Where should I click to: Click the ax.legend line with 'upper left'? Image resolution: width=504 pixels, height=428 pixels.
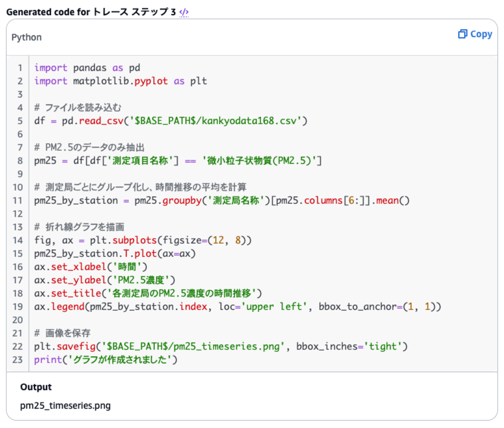click(x=238, y=307)
